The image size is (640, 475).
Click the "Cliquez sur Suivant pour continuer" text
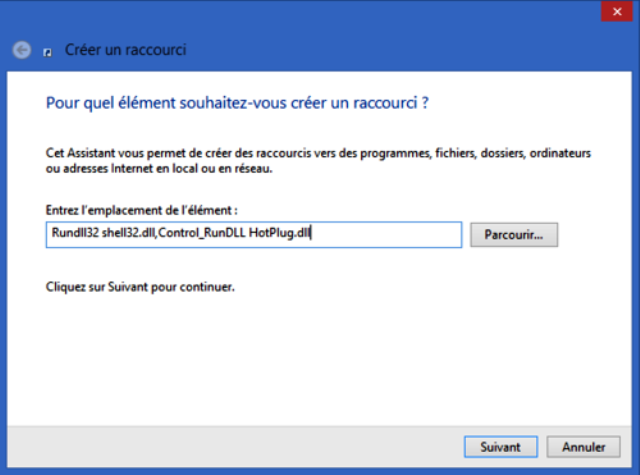coord(140,287)
